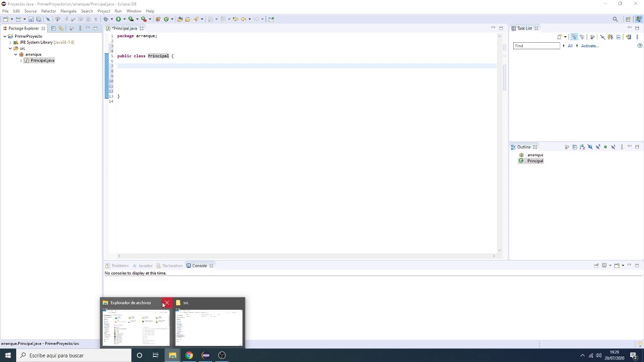The image size is (644, 362).
Task: Collapse All in Package Explorer
Action: click(x=53, y=28)
